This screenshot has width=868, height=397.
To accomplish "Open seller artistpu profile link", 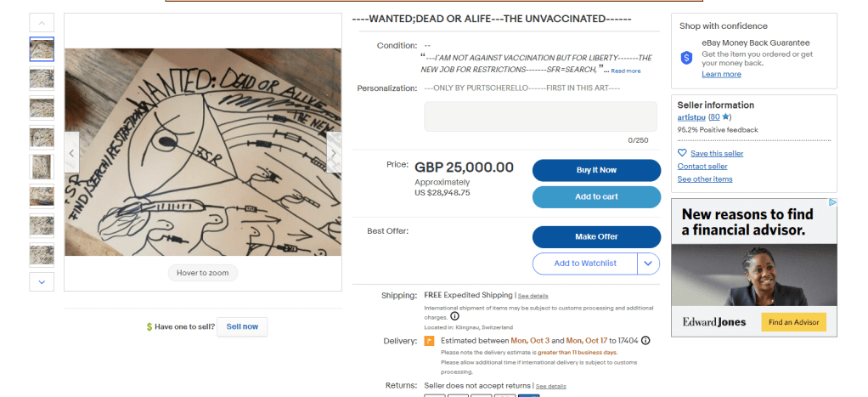I will (x=691, y=116).
